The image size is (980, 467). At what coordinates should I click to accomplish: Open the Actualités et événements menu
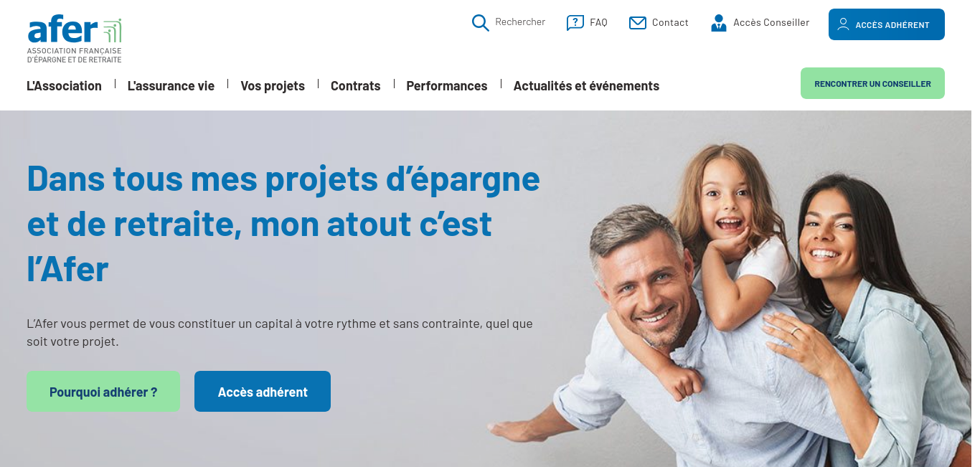[586, 86]
